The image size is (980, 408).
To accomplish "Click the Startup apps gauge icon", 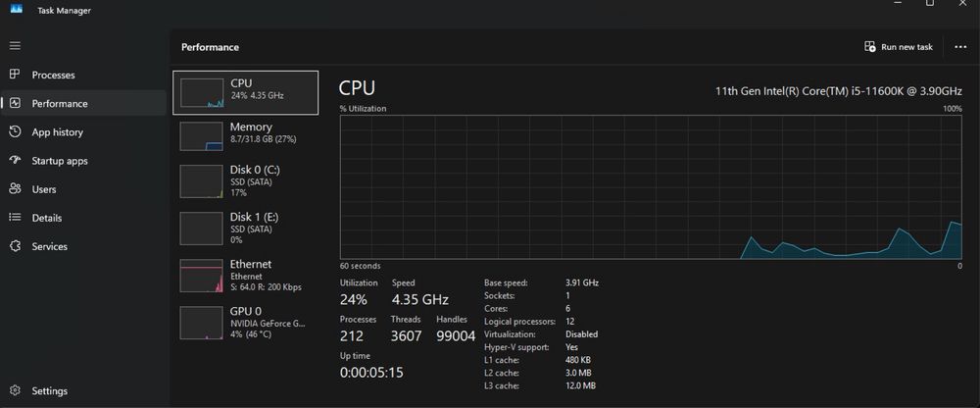I will 15,160.
